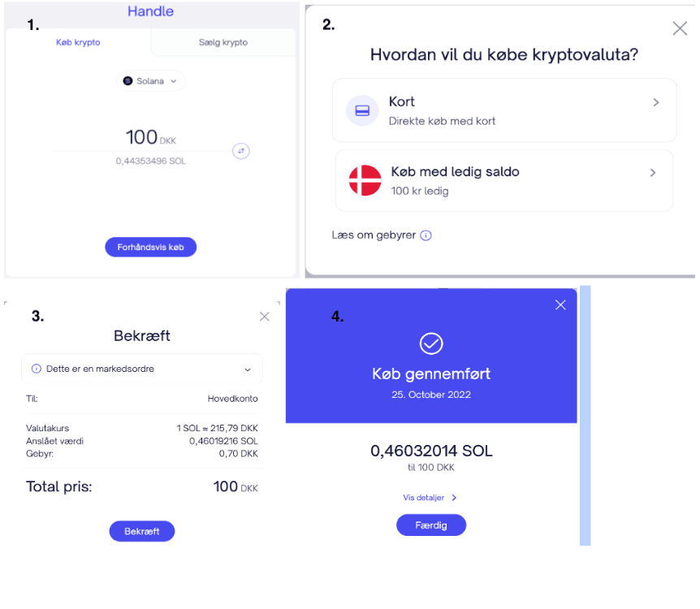
Task: Click info icon beside Læs om gebyrer
Action: 426,235
